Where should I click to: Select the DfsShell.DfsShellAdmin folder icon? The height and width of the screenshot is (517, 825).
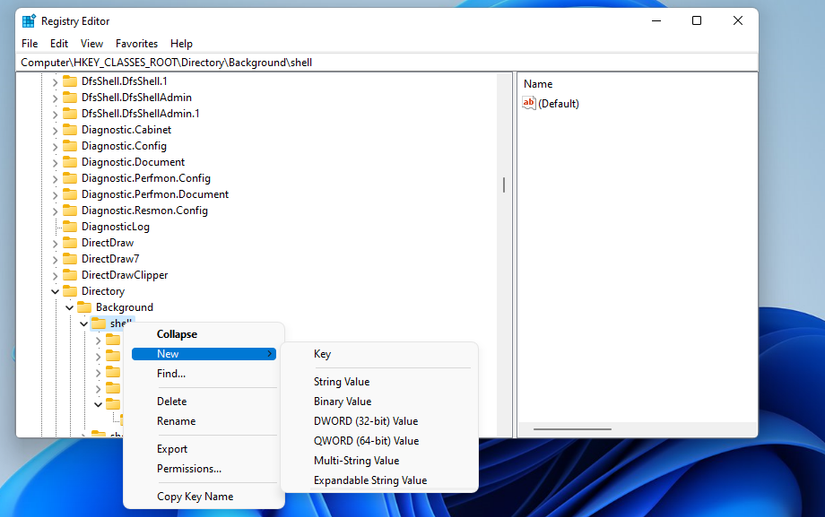click(69, 97)
